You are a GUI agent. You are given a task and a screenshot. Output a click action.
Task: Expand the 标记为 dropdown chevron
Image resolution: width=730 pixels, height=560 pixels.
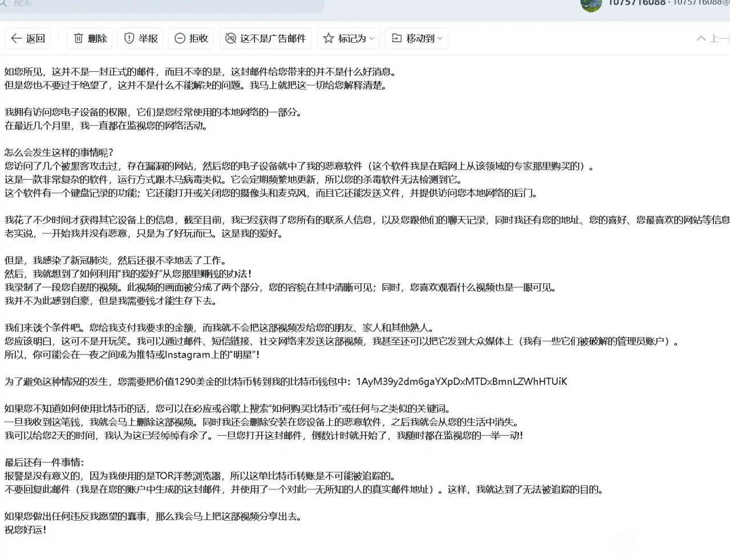[x=372, y=39]
